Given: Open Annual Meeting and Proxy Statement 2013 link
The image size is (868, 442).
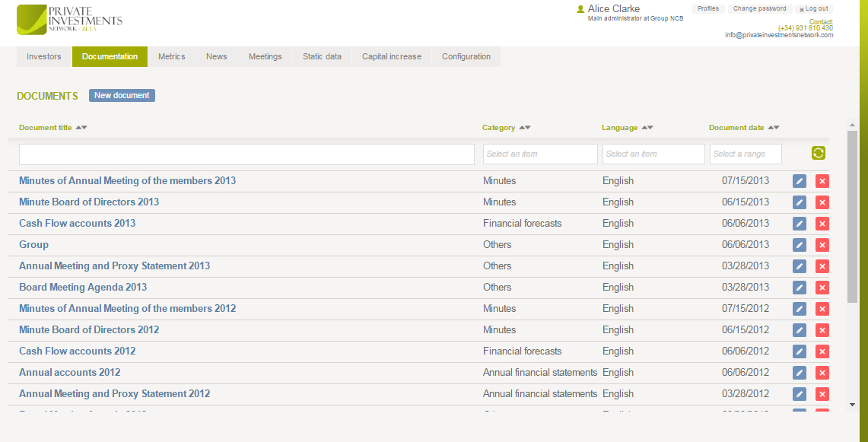Looking at the screenshot, I should tap(114, 266).
